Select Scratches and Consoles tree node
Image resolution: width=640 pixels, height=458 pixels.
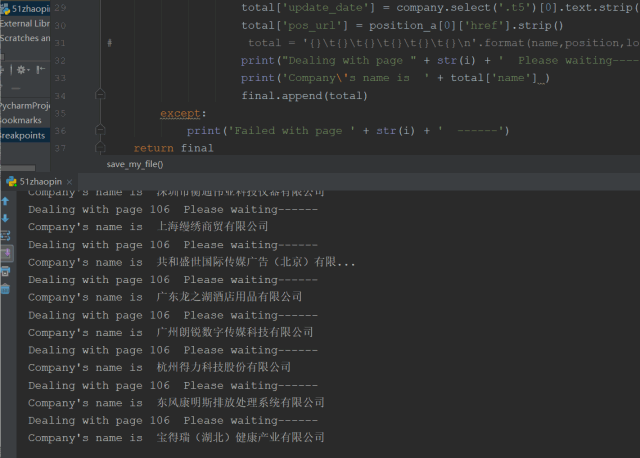[25, 38]
